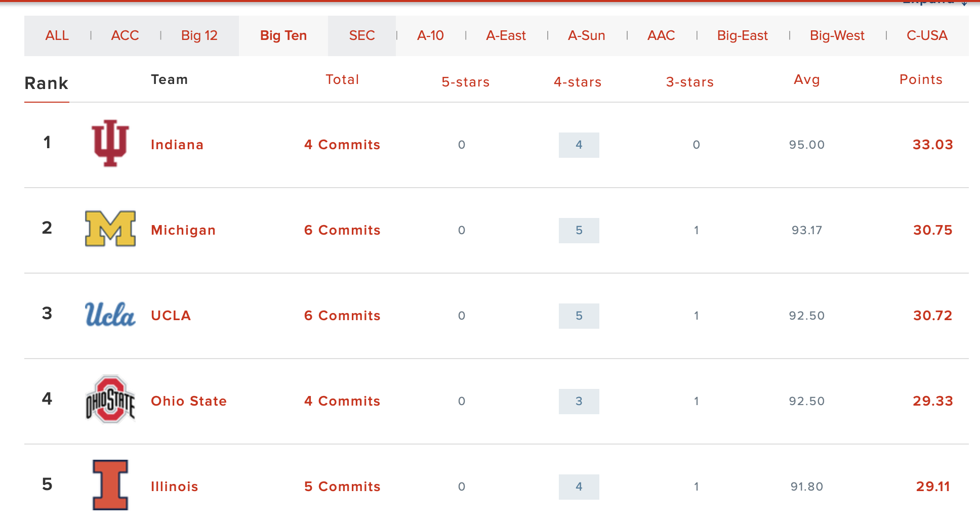This screenshot has height=528, width=980.
Task: Click the Michigan block M logo
Action: [110, 229]
